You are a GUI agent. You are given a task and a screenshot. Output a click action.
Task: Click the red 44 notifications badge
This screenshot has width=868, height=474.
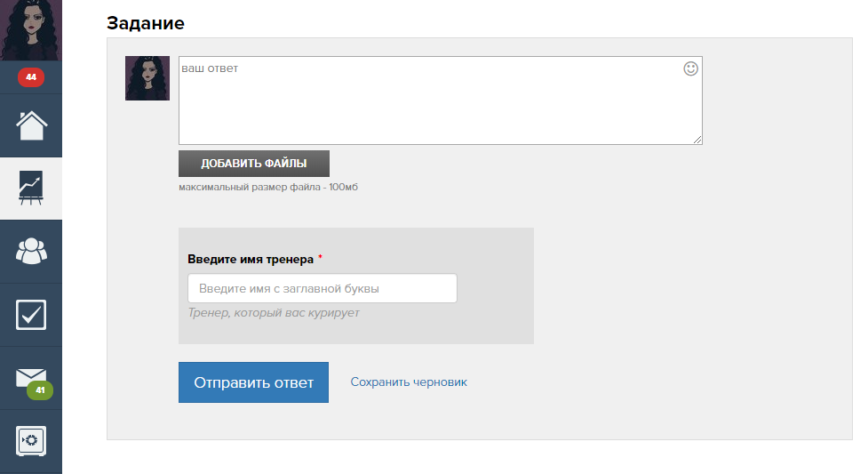[31, 78]
